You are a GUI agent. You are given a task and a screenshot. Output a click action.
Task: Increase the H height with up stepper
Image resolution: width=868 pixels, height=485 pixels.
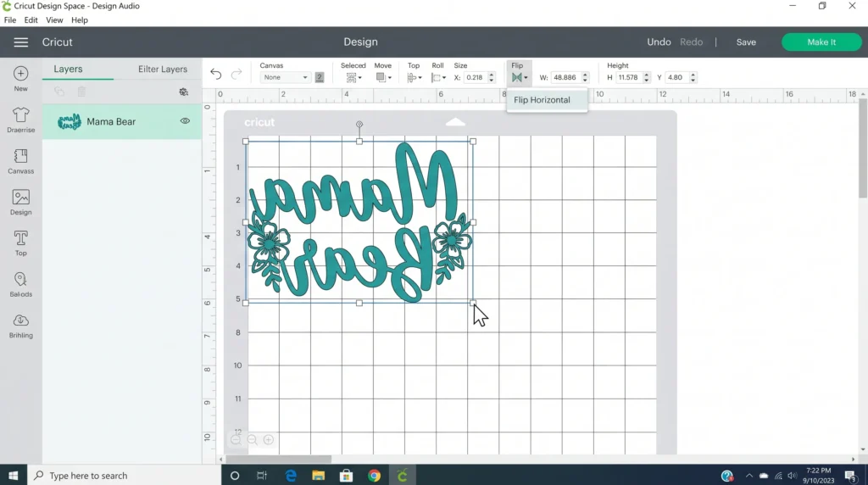point(646,75)
